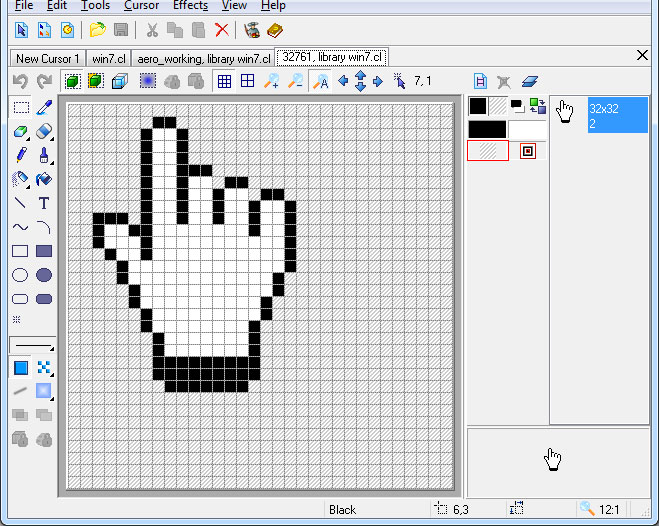
Task: Shift image right with right arrow
Action: pos(378,81)
